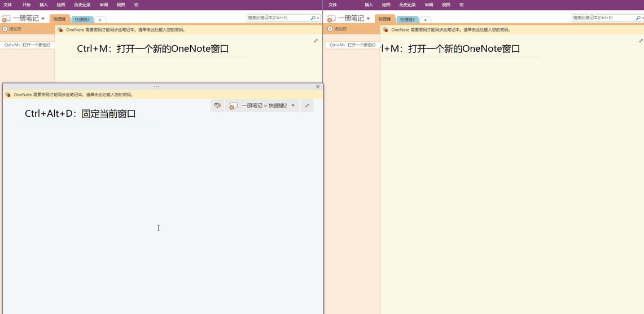Create new section with plus tab, left window
The height and width of the screenshot is (314, 644).
tap(100, 20)
